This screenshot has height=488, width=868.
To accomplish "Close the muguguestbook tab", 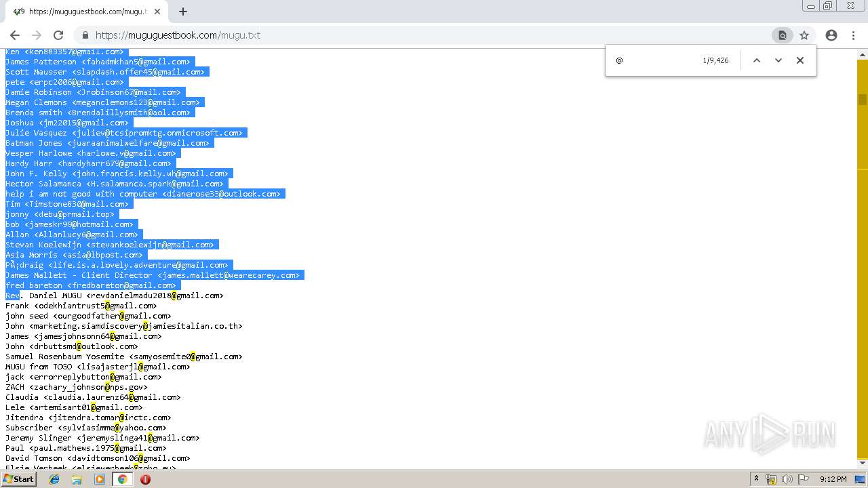I will click(x=157, y=12).
